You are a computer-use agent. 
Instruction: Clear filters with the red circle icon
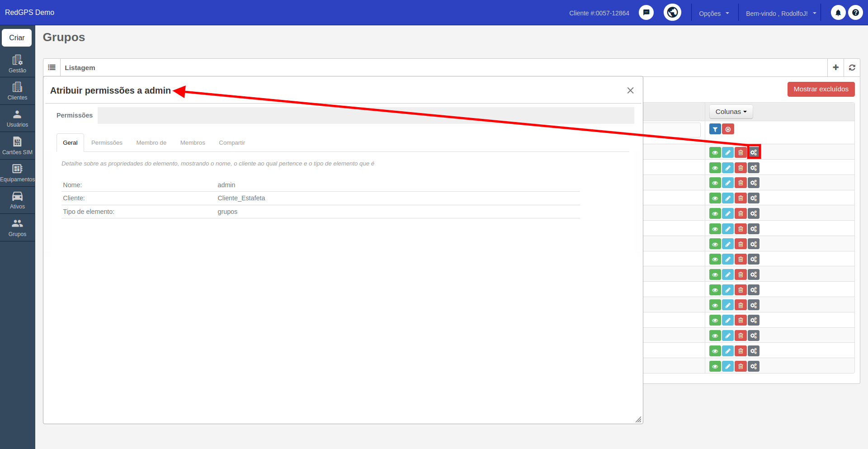pos(728,129)
